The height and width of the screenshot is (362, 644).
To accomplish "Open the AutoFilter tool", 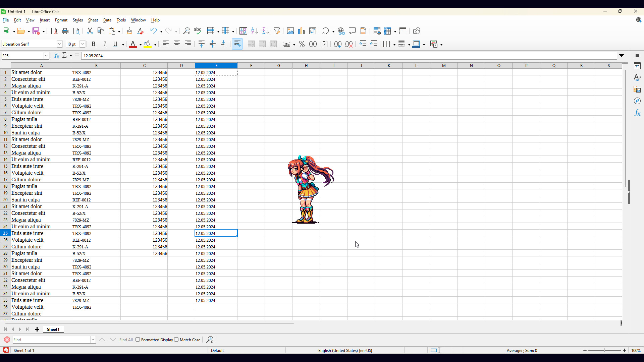I will [x=277, y=31].
